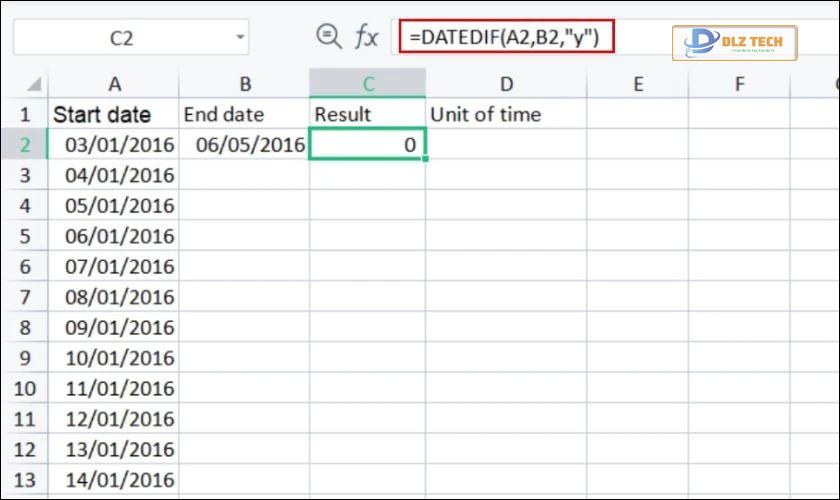Open the fx insert function button
Screen dimensions: 840x500
[366, 37]
